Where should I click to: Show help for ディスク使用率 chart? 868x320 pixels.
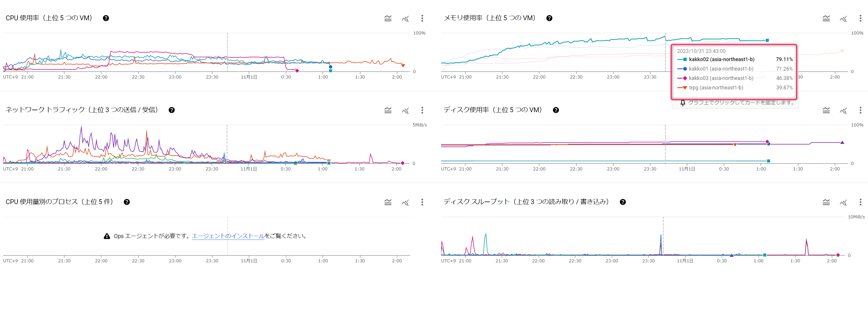556,110
